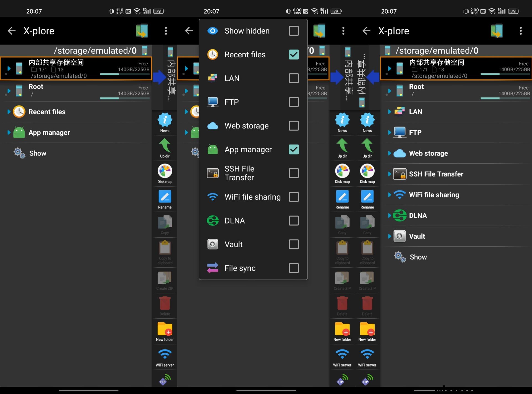Viewport: 532px width, 394px height.
Task: Open Disk map in left screenshot toolbar
Action: [165, 174]
